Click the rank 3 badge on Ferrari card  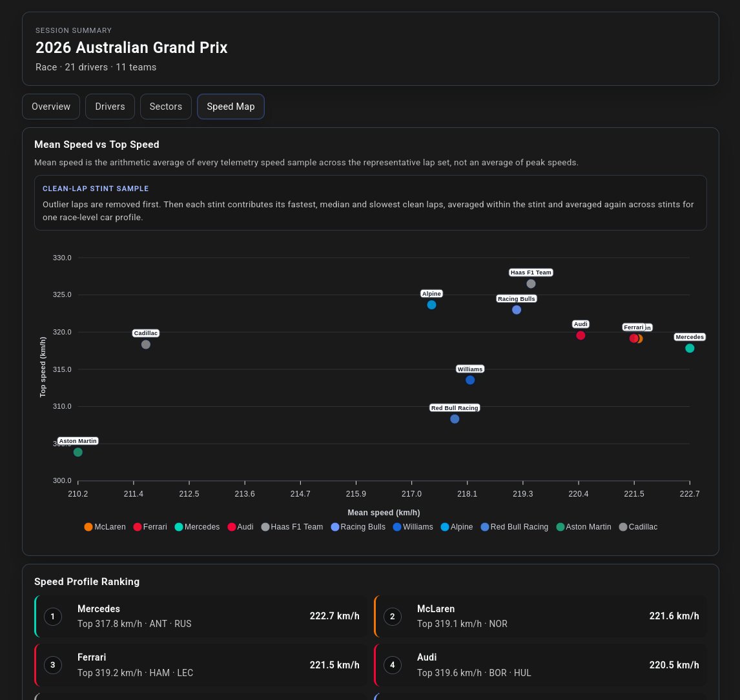coord(52,664)
